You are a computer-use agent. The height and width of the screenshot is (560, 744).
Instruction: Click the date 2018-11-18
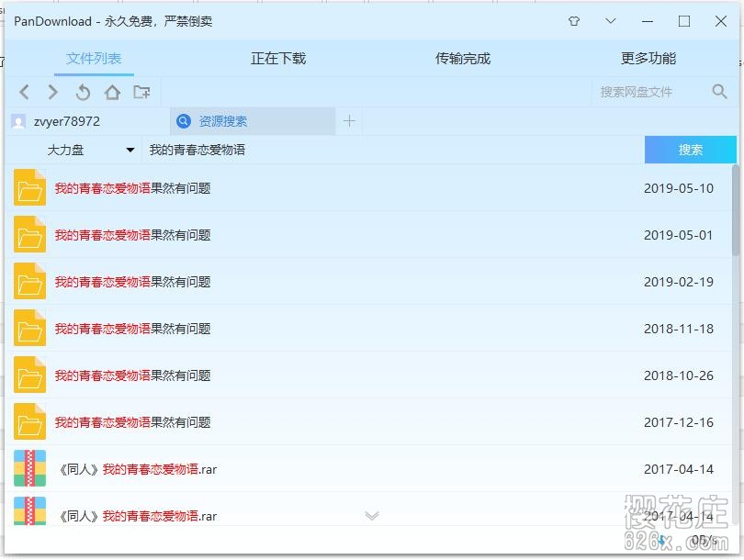click(679, 329)
